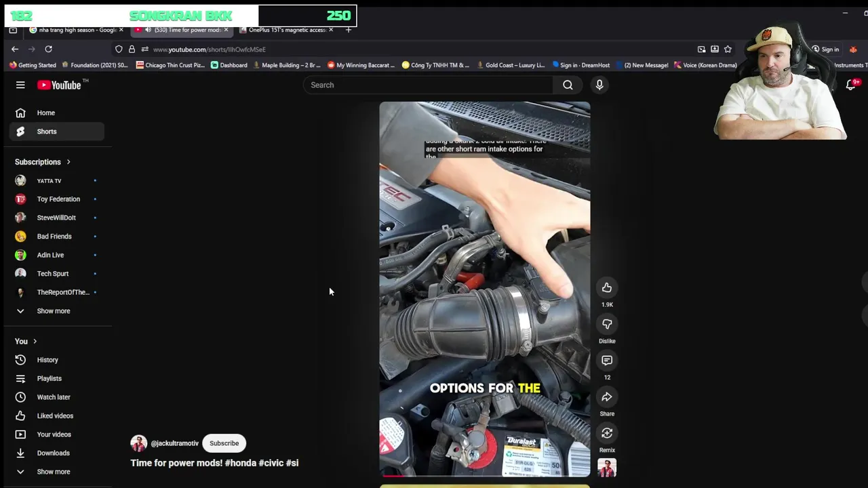Open the sound thumbnail below Remix
868x488 pixels.
(607, 468)
